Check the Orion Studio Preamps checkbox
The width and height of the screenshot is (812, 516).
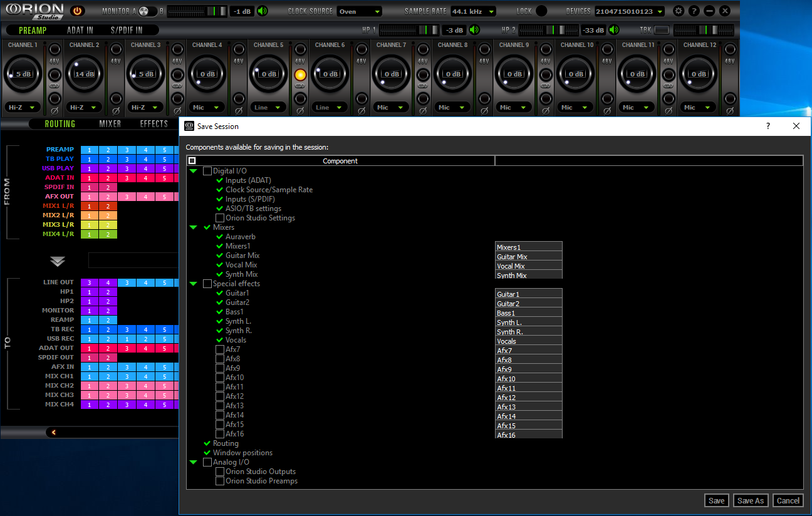pyautogui.click(x=220, y=481)
